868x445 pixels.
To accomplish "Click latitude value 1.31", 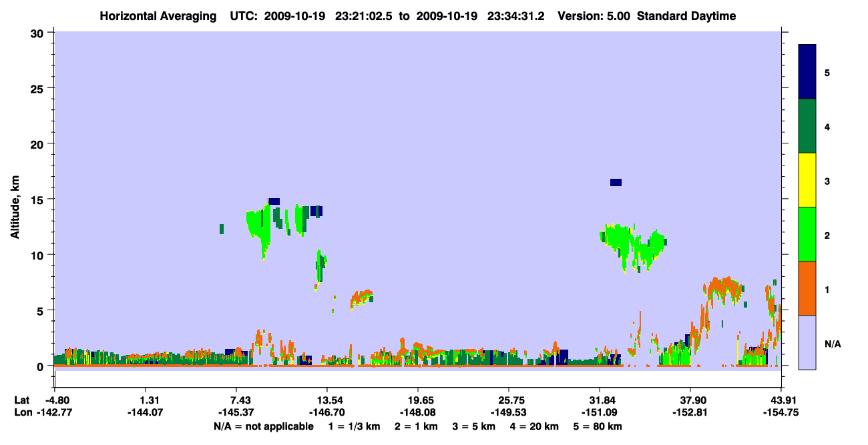I will [149, 400].
